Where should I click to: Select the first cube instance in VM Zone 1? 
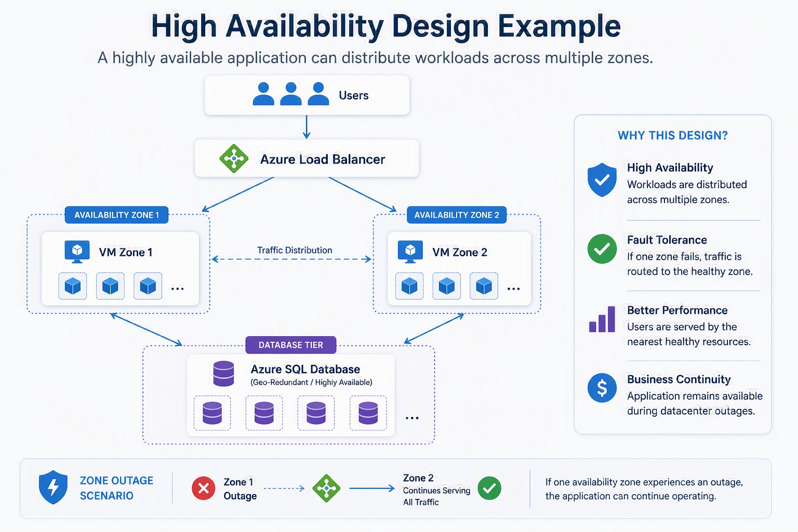(x=73, y=286)
